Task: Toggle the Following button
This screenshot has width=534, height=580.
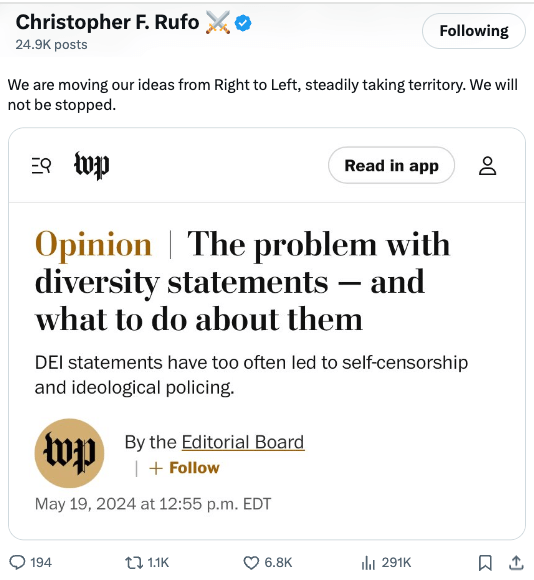Action: click(x=473, y=31)
